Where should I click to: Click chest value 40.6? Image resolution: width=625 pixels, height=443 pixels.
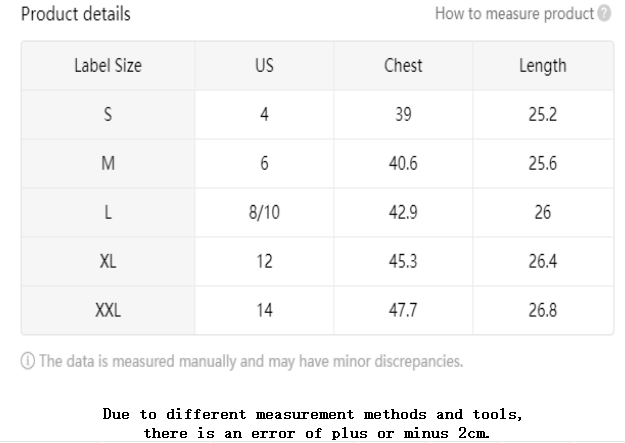click(x=403, y=163)
